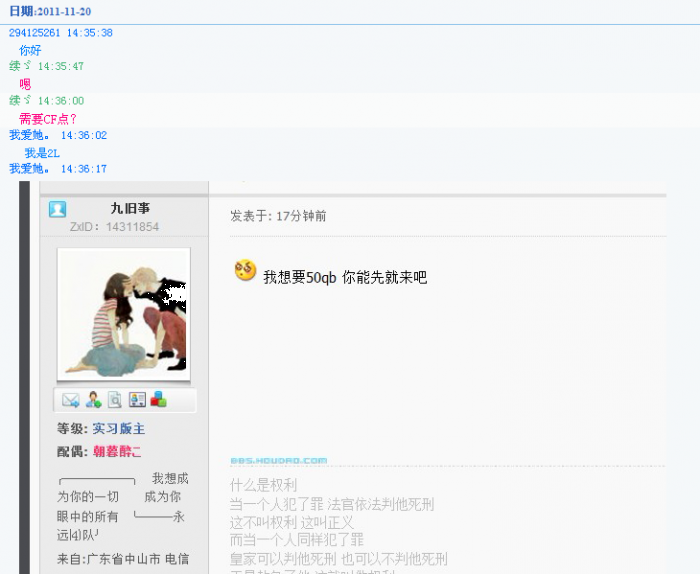700x574 pixels.
Task: Open the couple illustration avatar image
Action: click(124, 314)
